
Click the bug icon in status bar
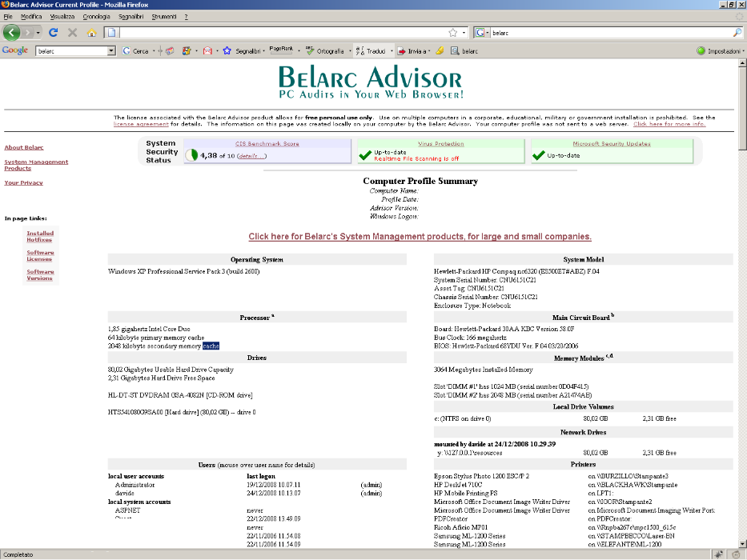(719, 554)
